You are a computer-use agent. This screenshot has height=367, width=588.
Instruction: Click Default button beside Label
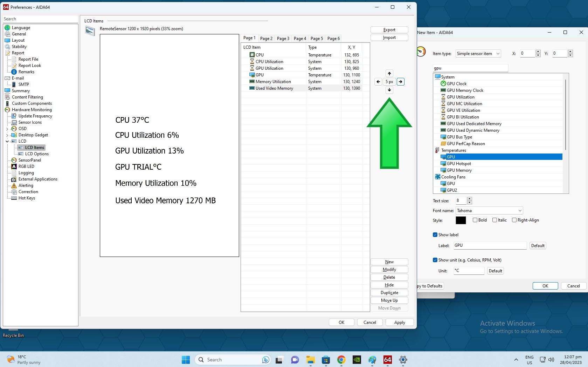coord(538,246)
